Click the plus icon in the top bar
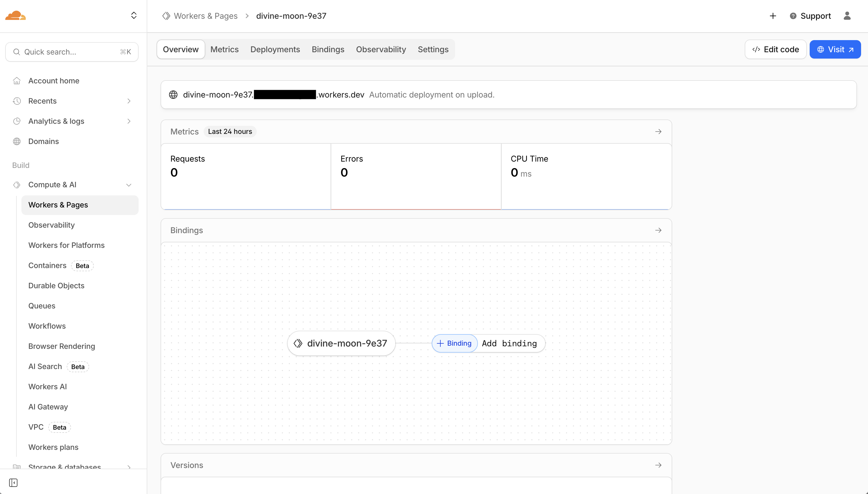This screenshot has width=868, height=494. pyautogui.click(x=773, y=16)
